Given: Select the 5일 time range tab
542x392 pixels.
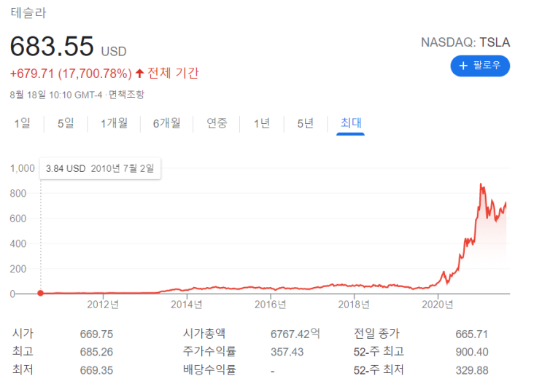Looking at the screenshot, I should 66,123.
